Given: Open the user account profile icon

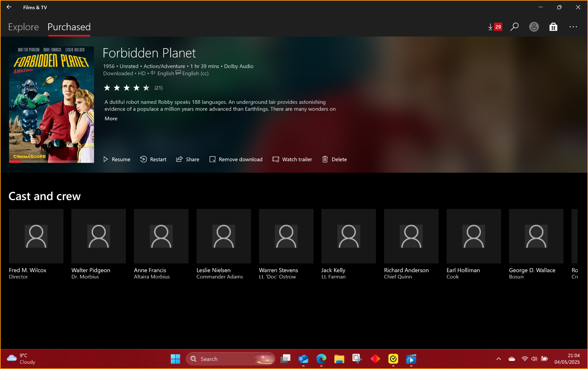Looking at the screenshot, I should pos(534,27).
